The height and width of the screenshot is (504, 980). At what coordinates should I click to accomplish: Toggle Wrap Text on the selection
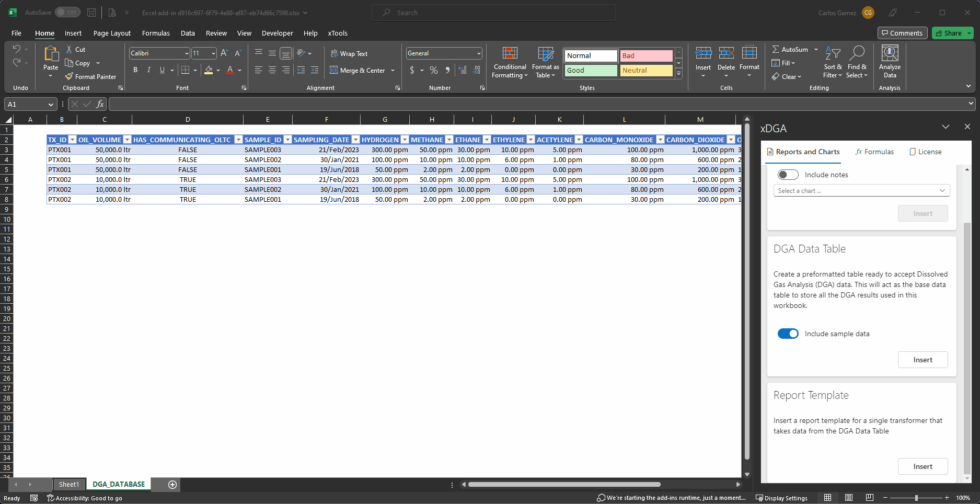pos(349,53)
